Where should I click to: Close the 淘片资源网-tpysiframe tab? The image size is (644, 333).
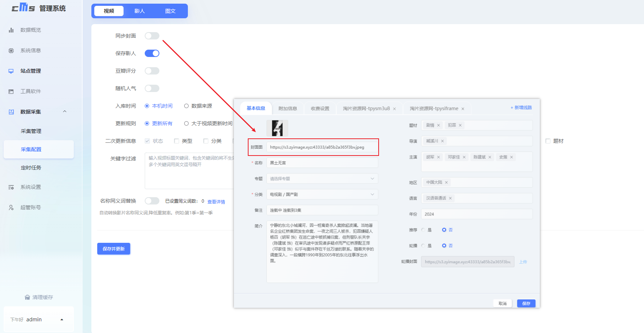point(463,109)
